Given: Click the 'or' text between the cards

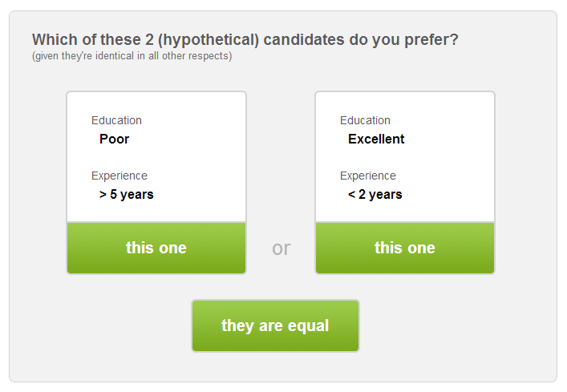Looking at the screenshot, I should point(281,249).
